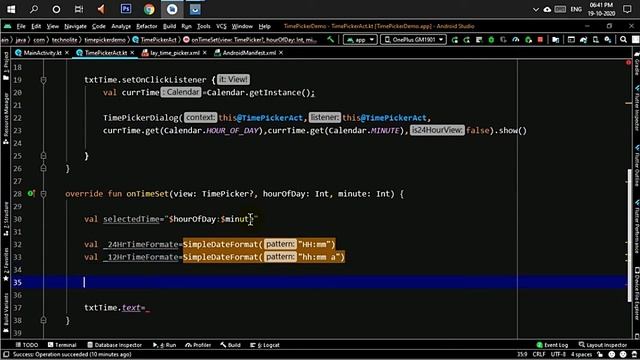Open the OnePlus GM1901 device dropdown
640x360 pixels.
coord(413,40)
